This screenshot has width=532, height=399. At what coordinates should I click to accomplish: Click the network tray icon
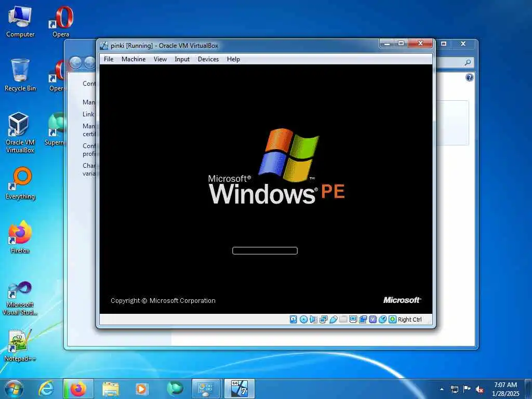(x=454, y=389)
